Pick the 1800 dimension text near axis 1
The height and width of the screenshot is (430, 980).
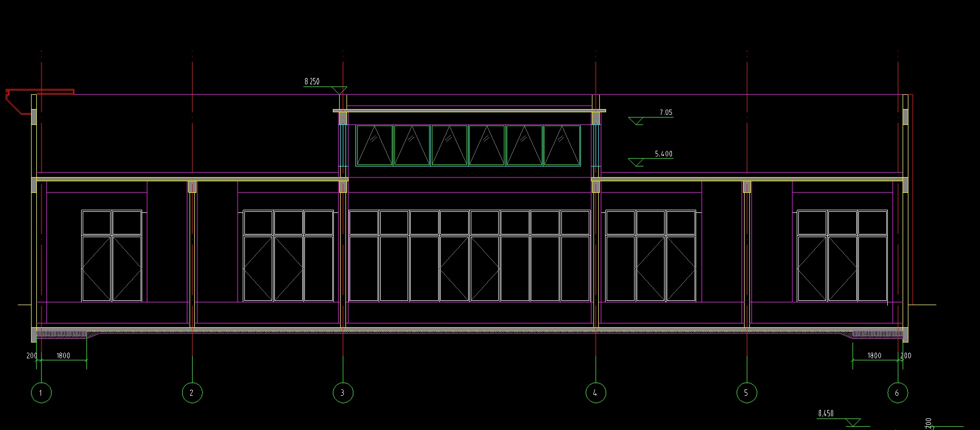pos(63,356)
